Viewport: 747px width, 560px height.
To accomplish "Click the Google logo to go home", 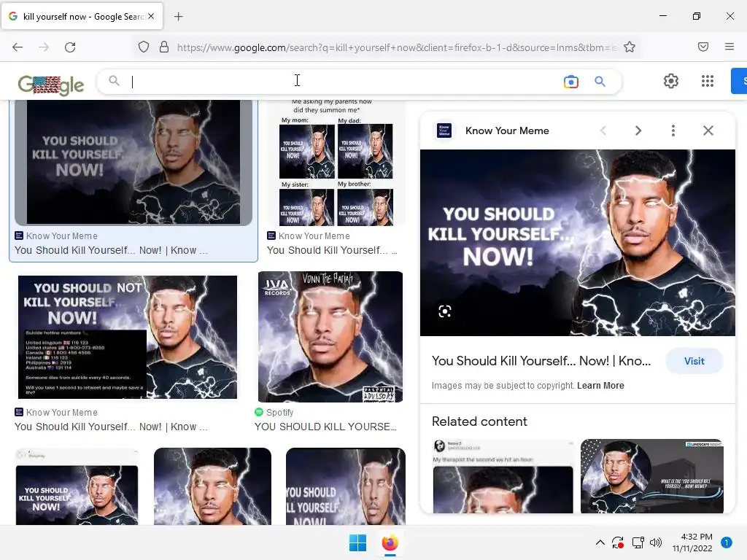I will [51, 85].
